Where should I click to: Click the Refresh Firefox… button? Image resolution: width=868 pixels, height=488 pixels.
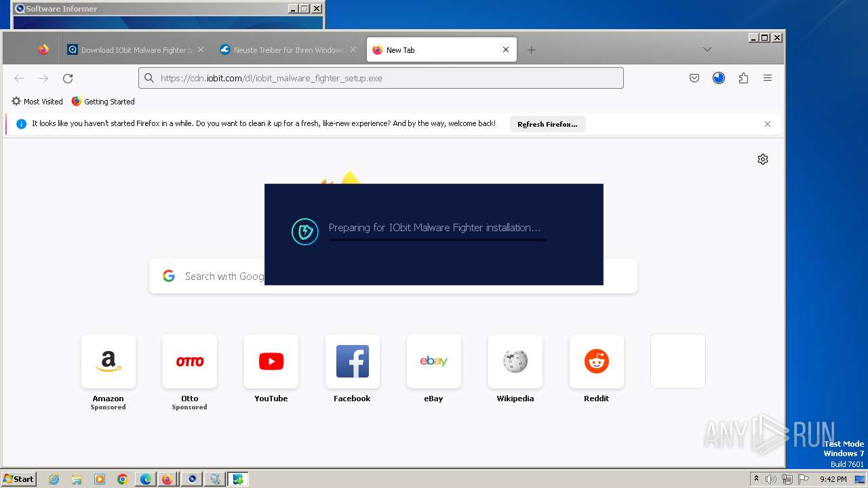[547, 124]
